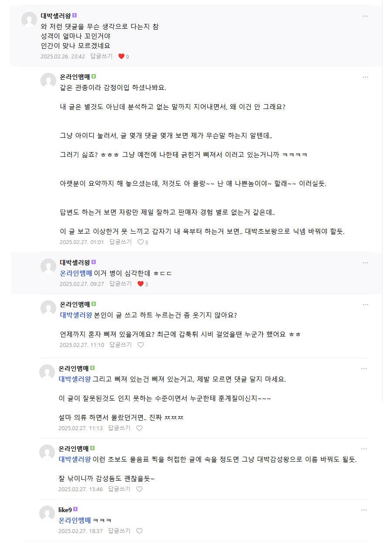Click 온라인맴매 avatar on 01:01 comment

[x=48, y=81]
